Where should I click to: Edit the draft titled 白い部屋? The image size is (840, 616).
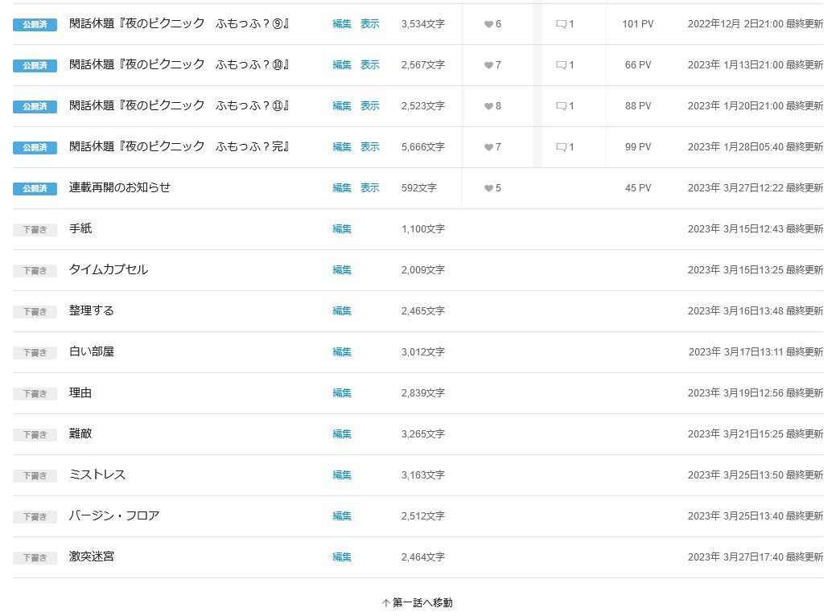342,352
